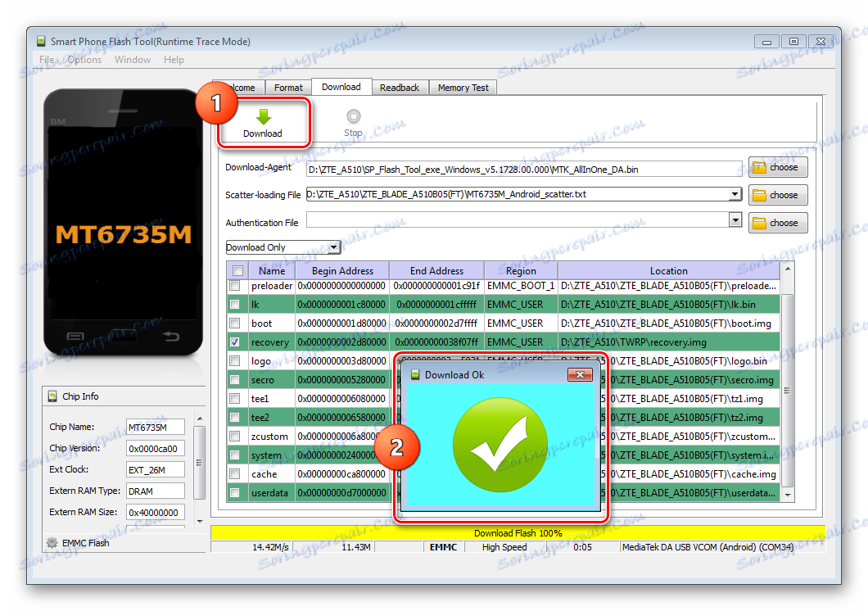Image resolution: width=868 pixels, height=611 pixels.
Task: Sort by the End Address column header
Action: point(436,270)
